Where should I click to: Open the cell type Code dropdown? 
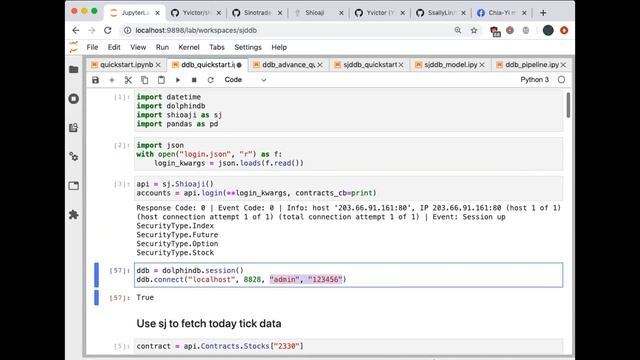(x=245, y=80)
